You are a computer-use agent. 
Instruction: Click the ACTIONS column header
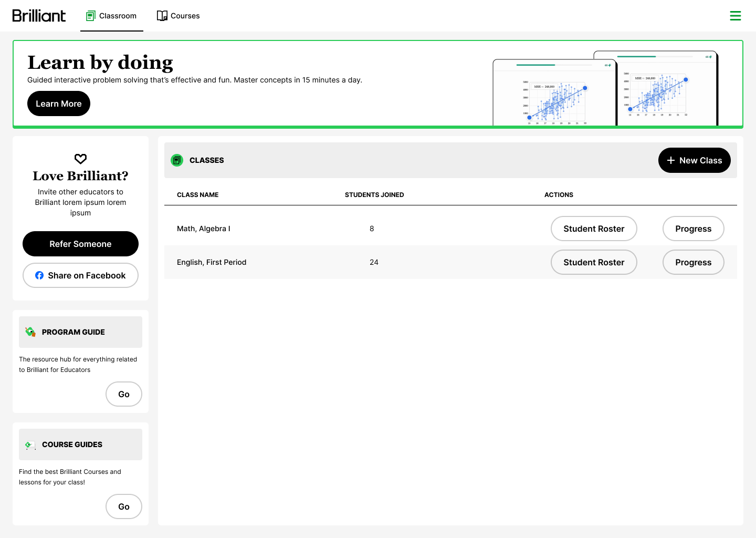click(x=559, y=195)
